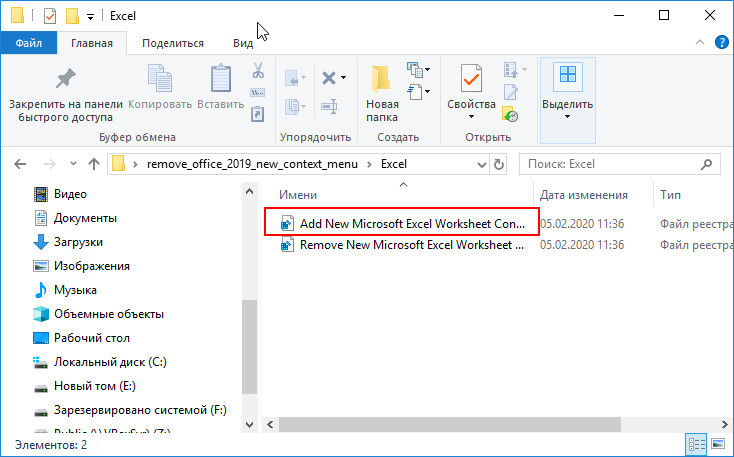Open the Delete button dropdown arrow
This screenshot has height=457, width=734.
click(344, 78)
